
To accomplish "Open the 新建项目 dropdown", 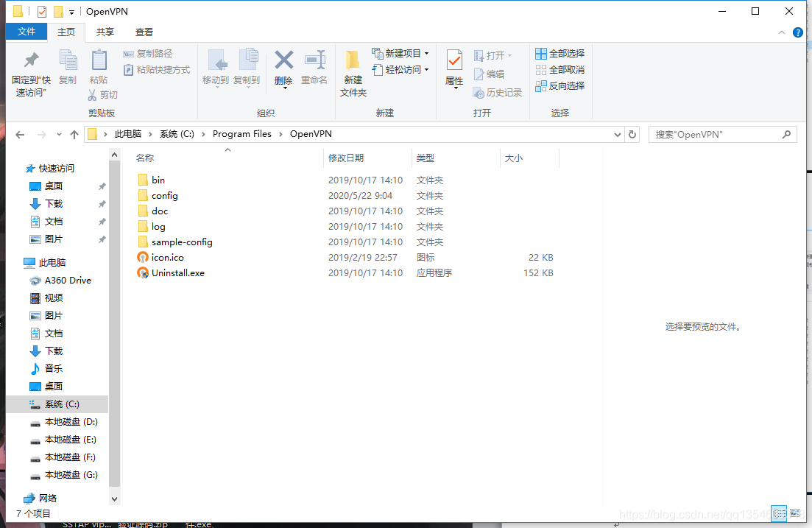I will click(400, 53).
